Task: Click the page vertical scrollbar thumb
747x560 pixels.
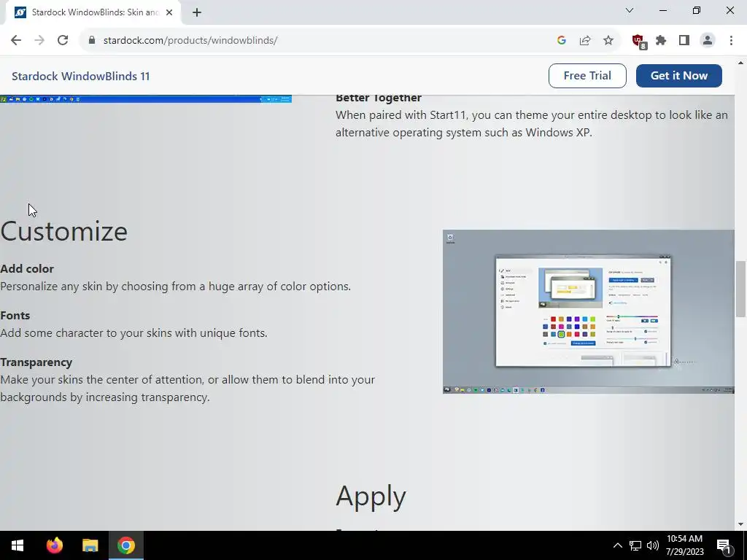Action: 740,289
